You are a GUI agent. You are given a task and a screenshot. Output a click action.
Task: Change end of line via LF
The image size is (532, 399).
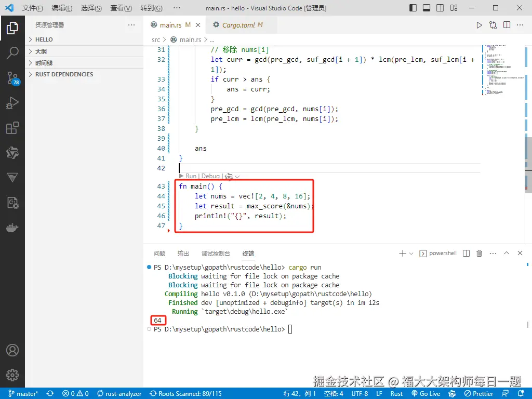[x=379, y=394]
